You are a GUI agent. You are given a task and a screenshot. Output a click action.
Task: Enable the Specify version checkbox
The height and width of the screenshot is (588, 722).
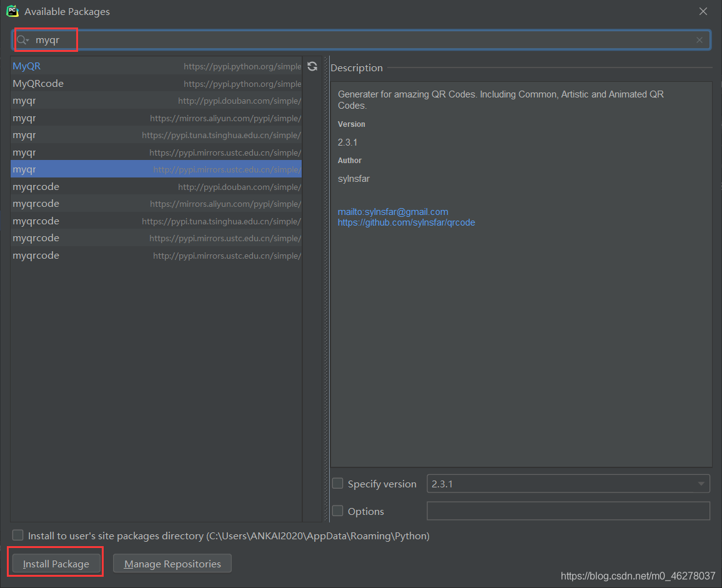[338, 484]
